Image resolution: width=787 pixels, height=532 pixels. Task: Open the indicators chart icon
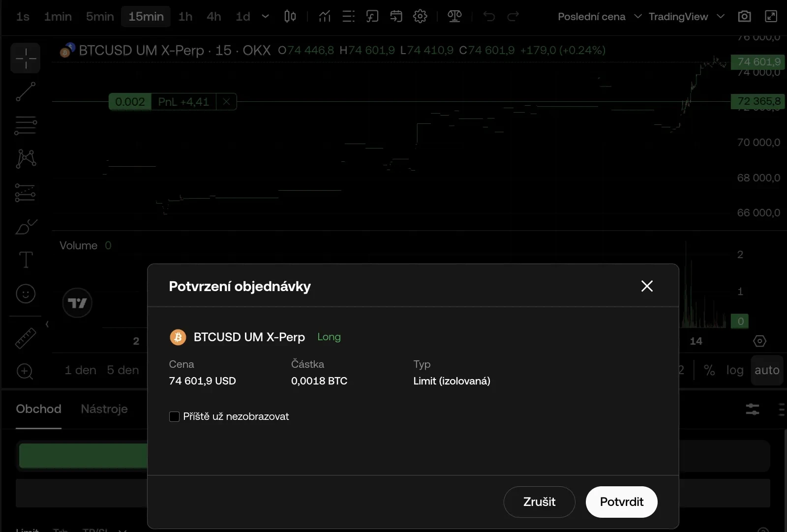324,17
